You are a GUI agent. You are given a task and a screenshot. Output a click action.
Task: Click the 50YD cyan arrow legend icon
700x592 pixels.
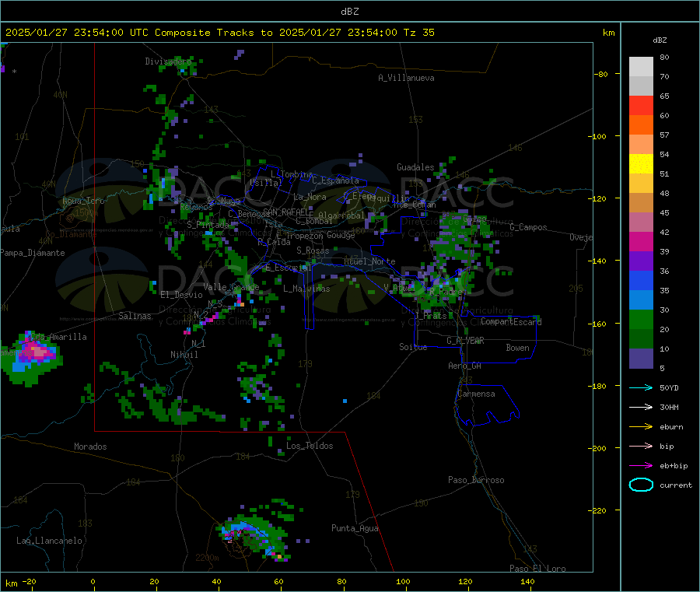(641, 387)
